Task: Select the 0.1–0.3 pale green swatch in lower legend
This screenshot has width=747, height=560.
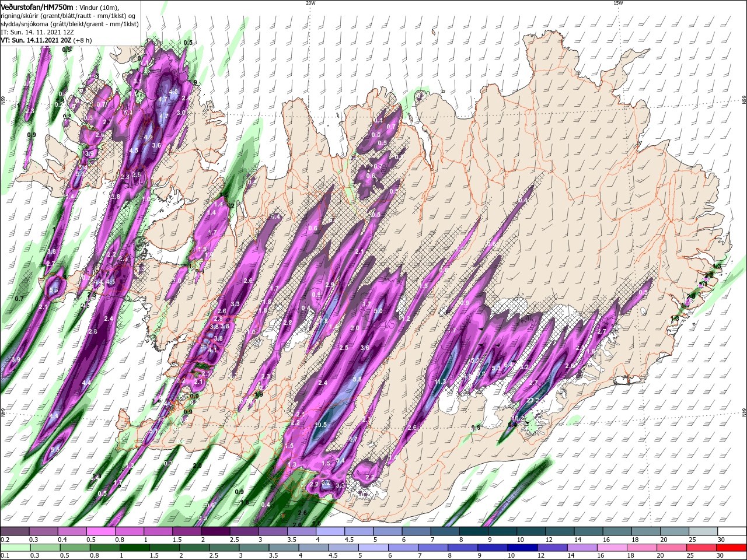Action: [x=15, y=548]
